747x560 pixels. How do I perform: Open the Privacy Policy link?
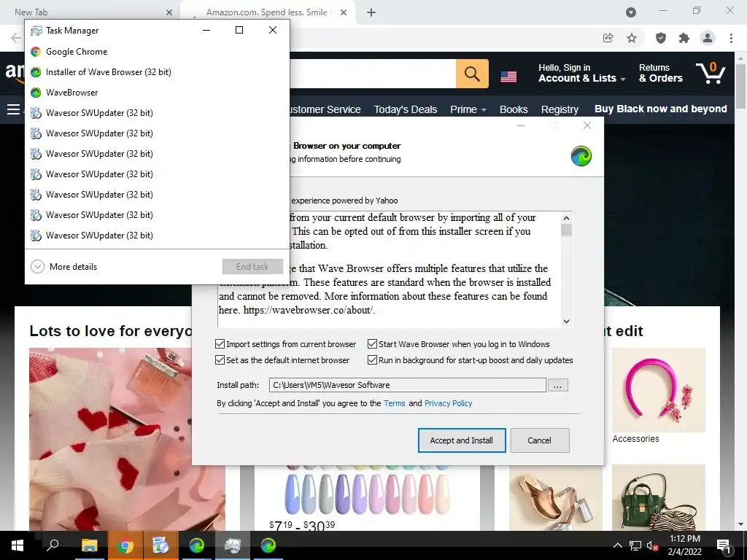tap(449, 403)
